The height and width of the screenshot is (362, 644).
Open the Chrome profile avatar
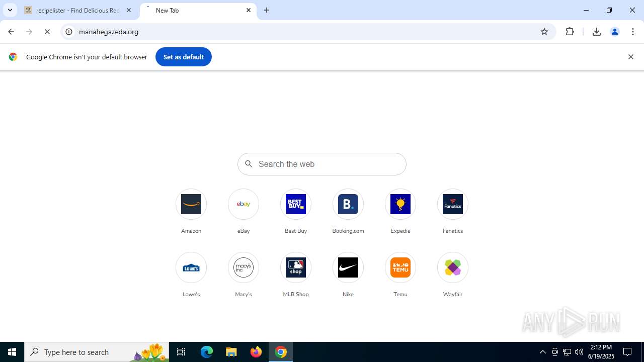(x=615, y=32)
